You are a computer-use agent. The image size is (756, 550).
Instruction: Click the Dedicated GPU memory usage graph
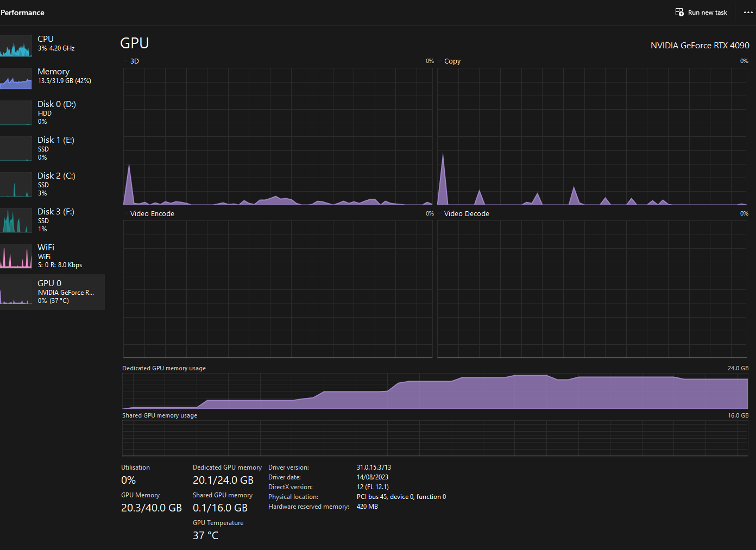point(434,391)
